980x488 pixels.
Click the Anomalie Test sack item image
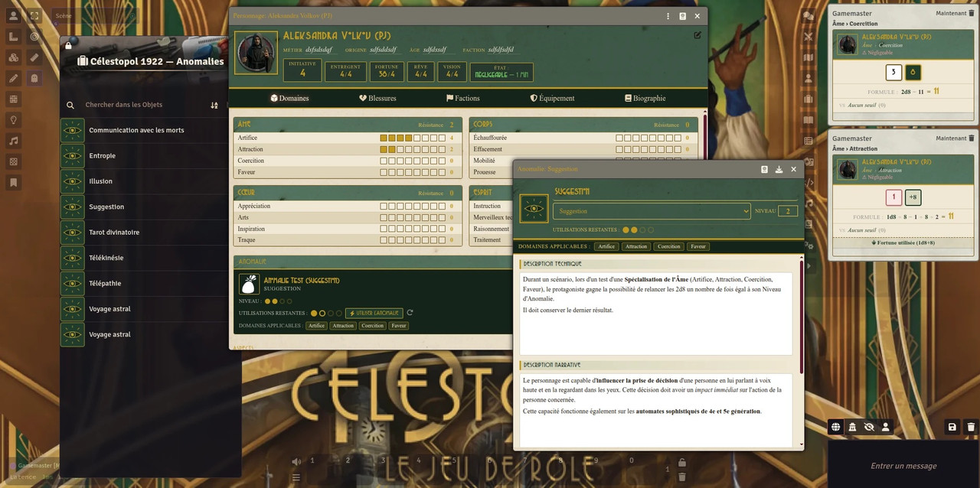(249, 285)
